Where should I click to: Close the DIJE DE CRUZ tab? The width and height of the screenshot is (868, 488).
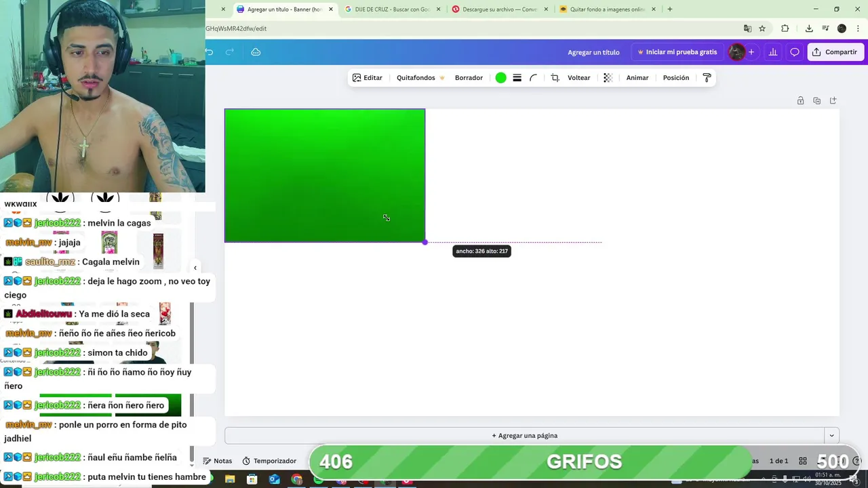tap(439, 9)
